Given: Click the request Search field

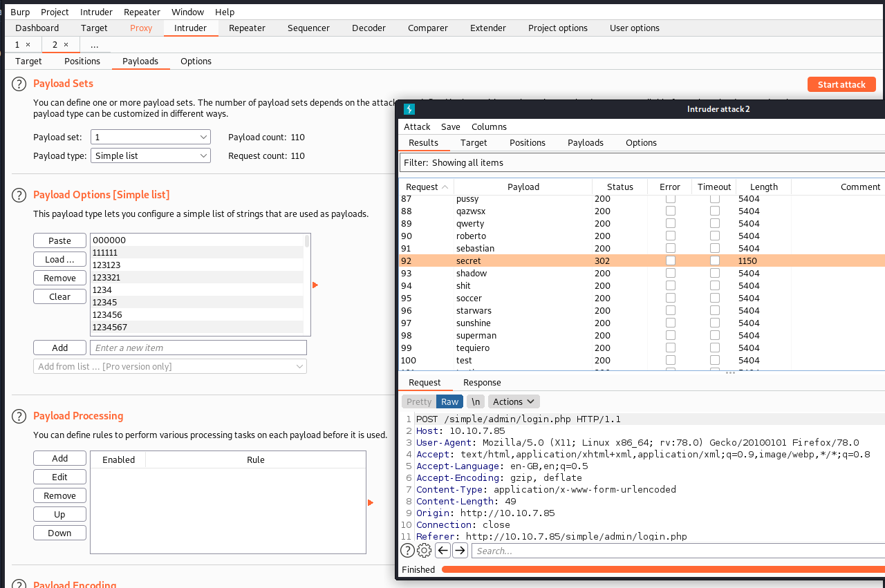Looking at the screenshot, I should [678, 551].
